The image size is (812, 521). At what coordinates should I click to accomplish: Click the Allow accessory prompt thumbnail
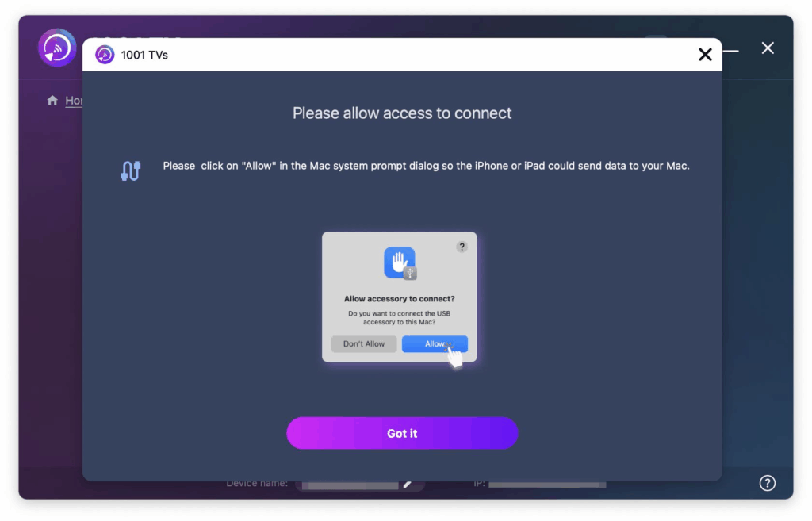[400, 297]
